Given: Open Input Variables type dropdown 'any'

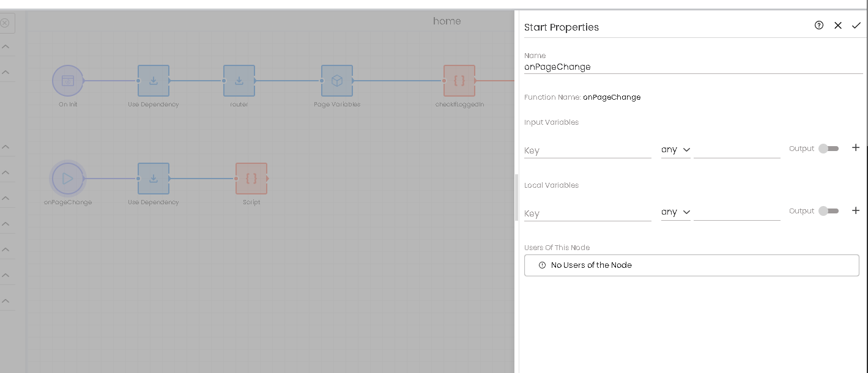Looking at the screenshot, I should 676,150.
